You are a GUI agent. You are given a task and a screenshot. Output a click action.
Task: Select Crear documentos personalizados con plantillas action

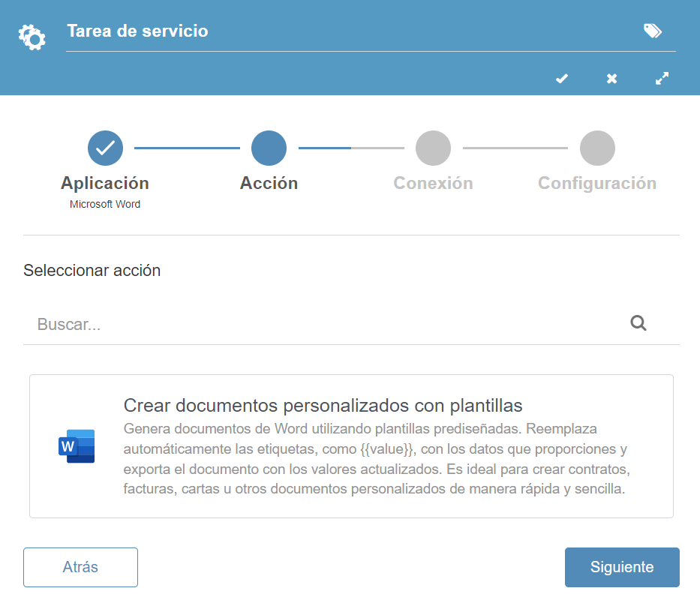pyautogui.click(x=351, y=446)
